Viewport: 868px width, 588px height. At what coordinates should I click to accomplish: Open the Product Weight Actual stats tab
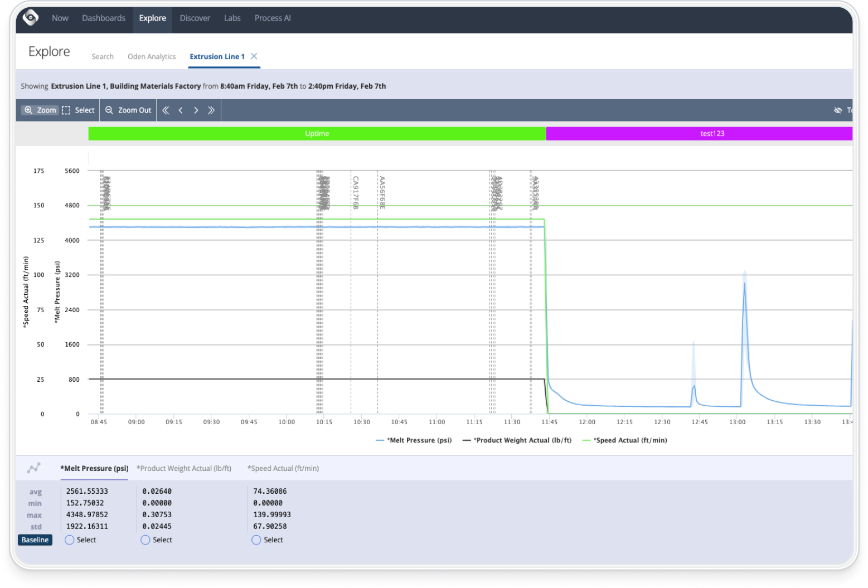click(x=184, y=469)
